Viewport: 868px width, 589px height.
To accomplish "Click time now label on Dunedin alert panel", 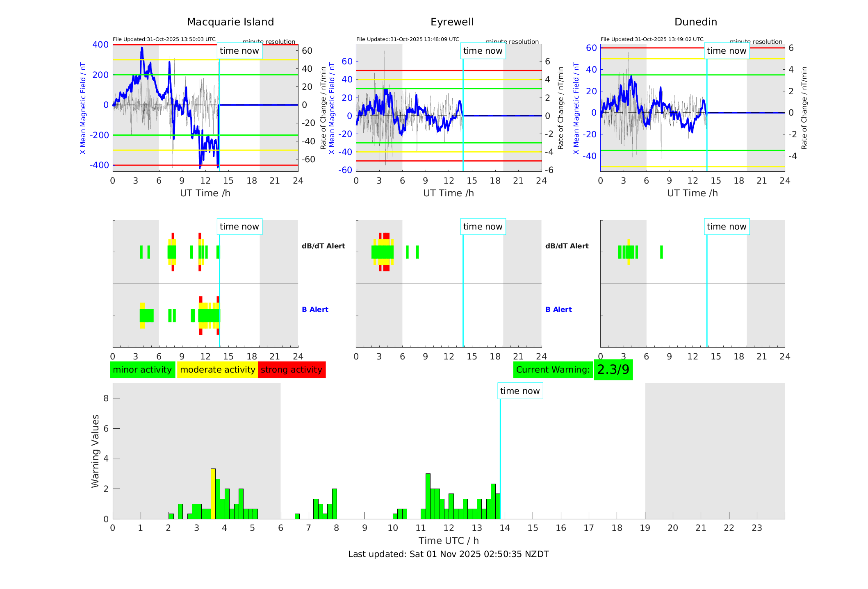I will tap(727, 227).
